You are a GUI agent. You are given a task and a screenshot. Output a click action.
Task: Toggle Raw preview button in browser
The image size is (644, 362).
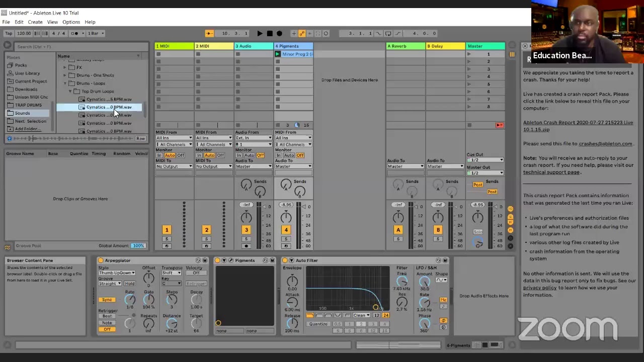click(140, 139)
